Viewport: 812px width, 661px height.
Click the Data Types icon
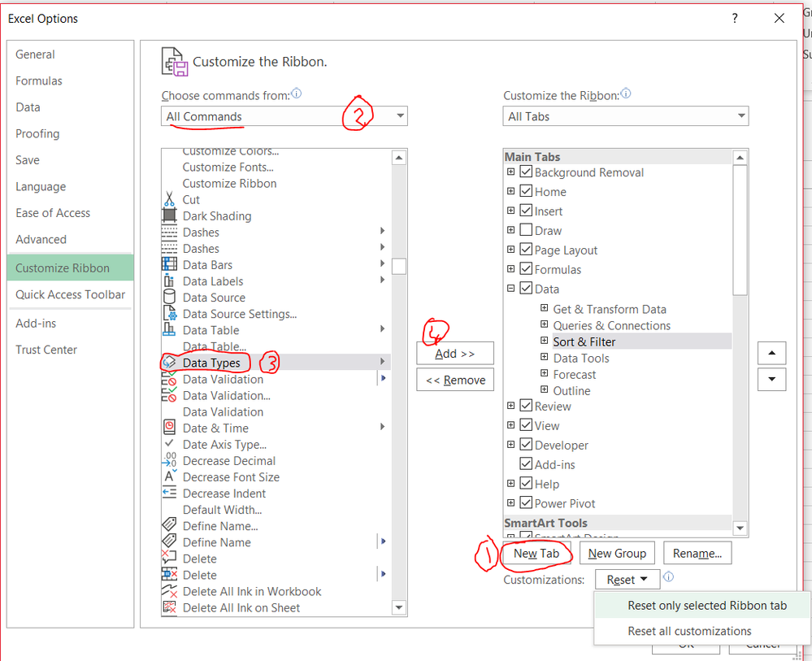click(169, 362)
